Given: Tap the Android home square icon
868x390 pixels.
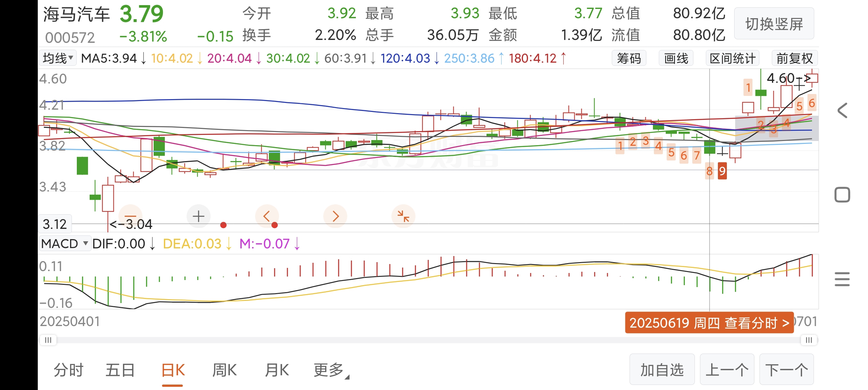Looking at the screenshot, I should [842, 194].
